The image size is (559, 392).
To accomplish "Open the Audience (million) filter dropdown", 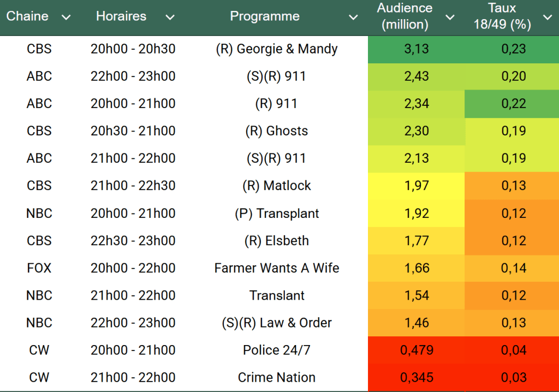I will tap(450, 17).
